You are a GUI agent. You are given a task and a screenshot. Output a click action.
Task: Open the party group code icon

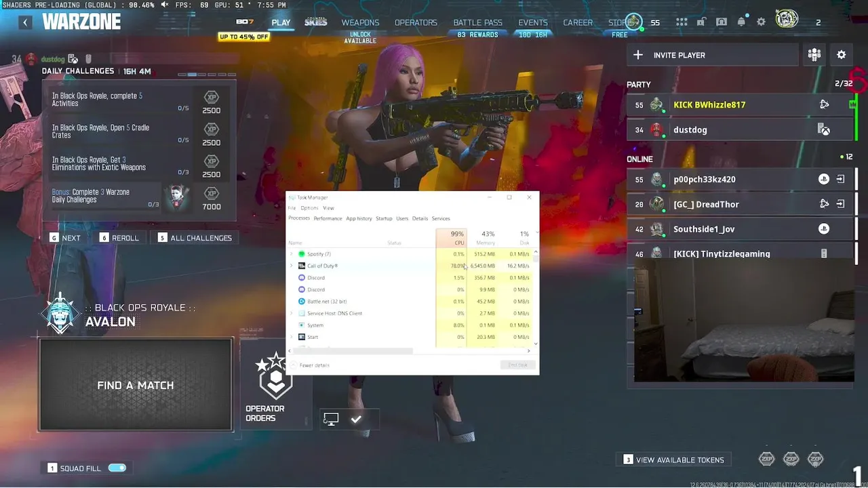(814, 55)
